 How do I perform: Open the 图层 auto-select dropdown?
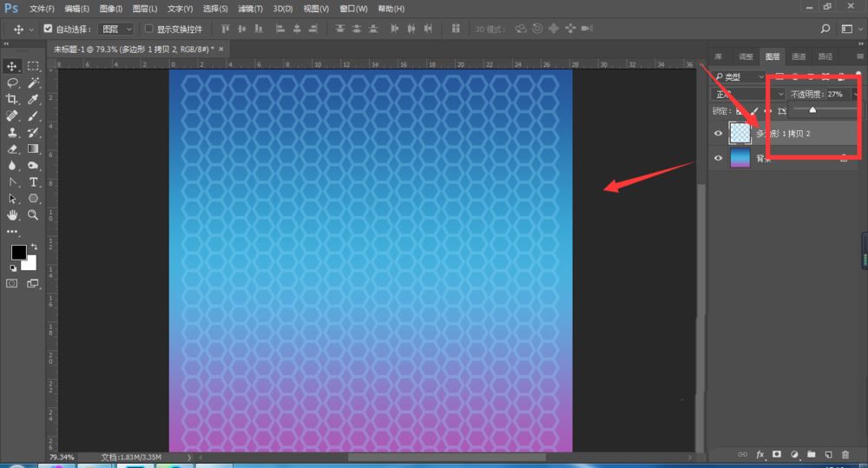(x=115, y=29)
